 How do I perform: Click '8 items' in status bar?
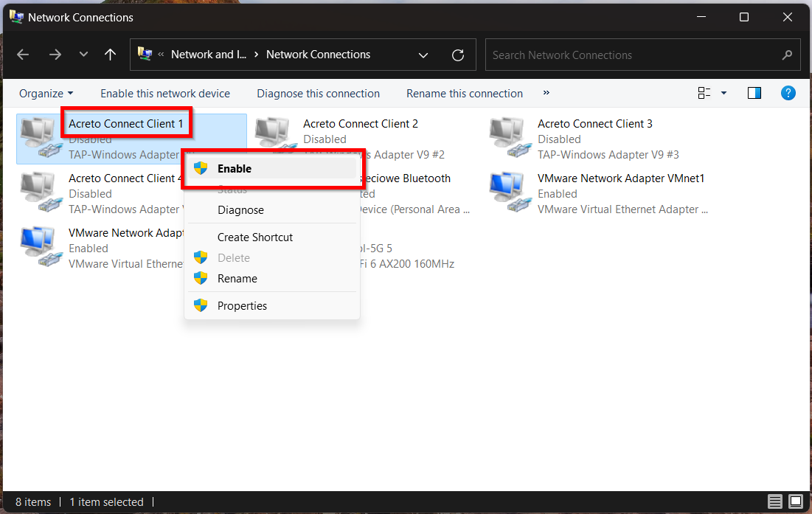tap(33, 502)
